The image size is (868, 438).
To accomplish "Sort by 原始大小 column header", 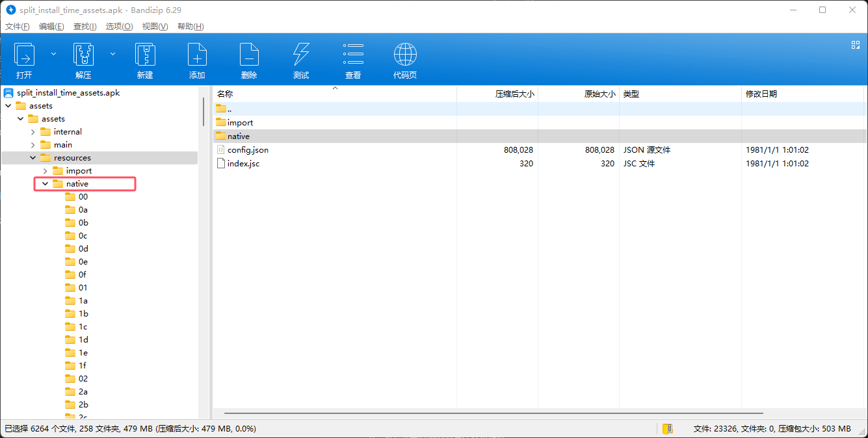I will (579, 94).
